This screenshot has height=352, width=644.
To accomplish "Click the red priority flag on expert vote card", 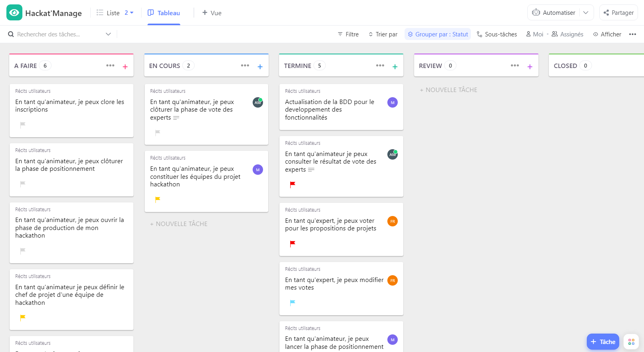I will point(293,244).
